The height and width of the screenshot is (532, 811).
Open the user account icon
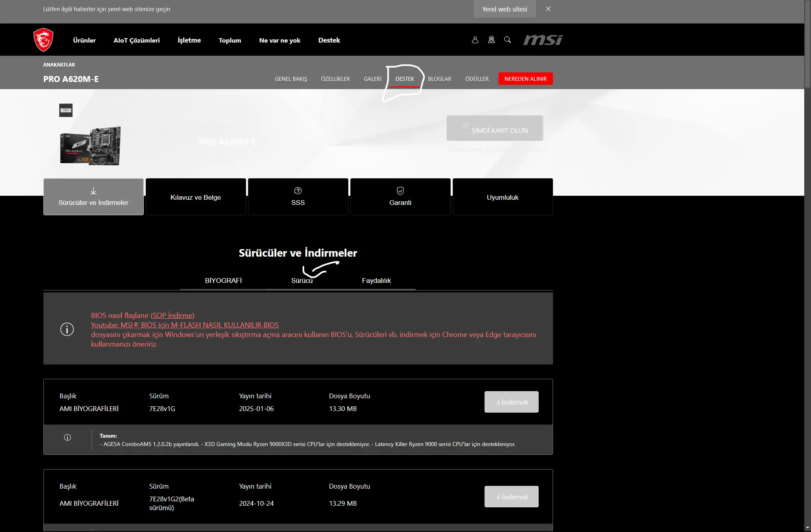475,40
